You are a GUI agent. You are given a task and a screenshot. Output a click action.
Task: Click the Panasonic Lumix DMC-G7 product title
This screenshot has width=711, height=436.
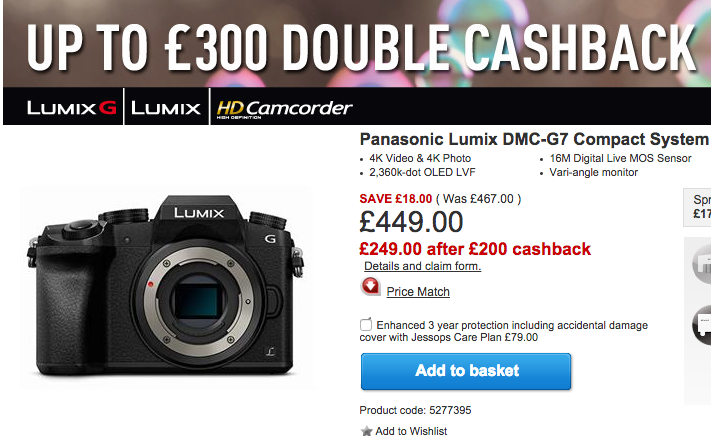point(535,139)
